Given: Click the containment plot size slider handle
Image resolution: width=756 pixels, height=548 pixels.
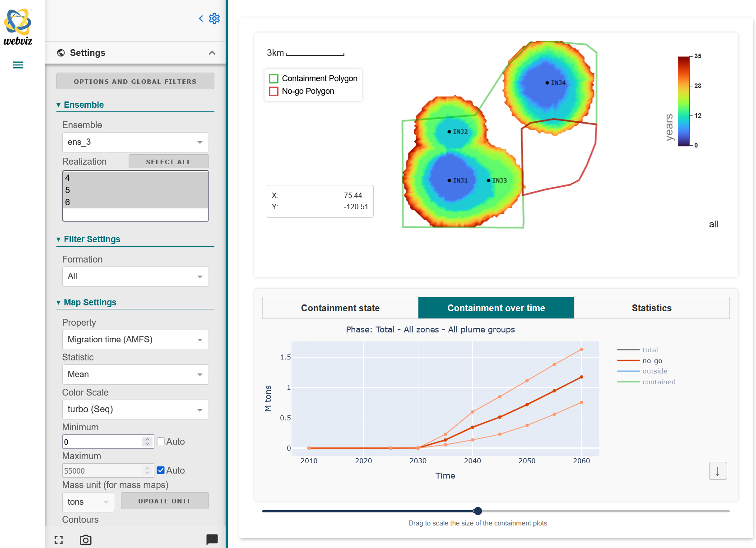Looking at the screenshot, I should pos(478,511).
